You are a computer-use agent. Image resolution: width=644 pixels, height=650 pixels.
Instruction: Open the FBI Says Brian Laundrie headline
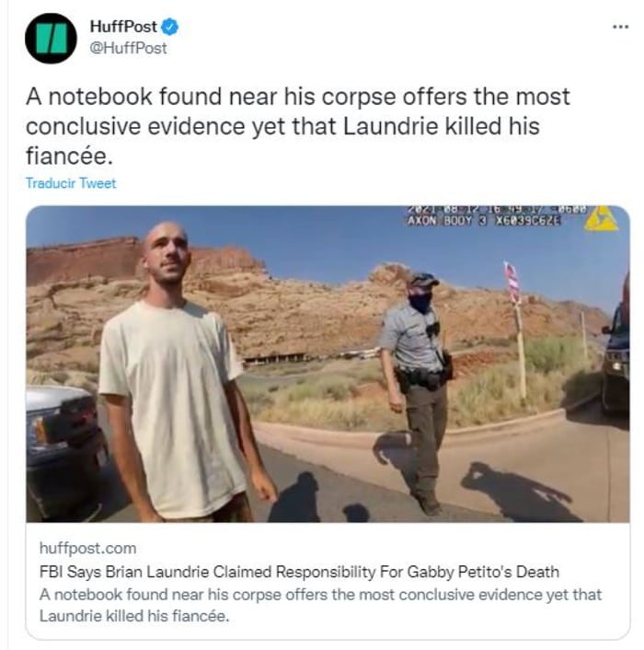[x=299, y=572]
